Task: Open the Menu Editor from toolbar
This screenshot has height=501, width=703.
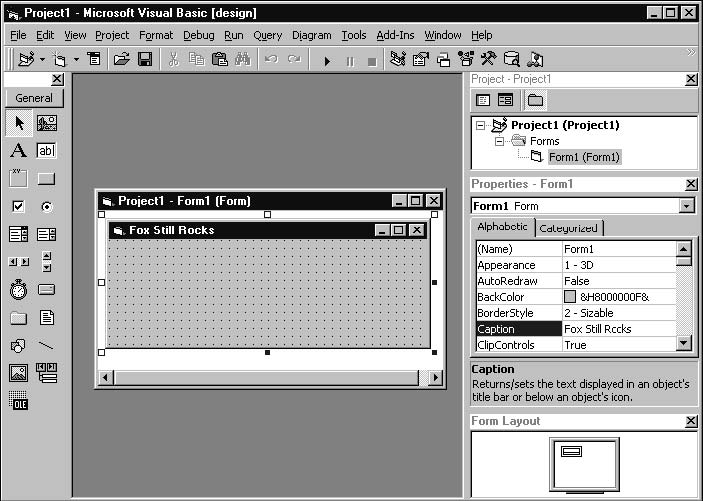Action: [94, 59]
